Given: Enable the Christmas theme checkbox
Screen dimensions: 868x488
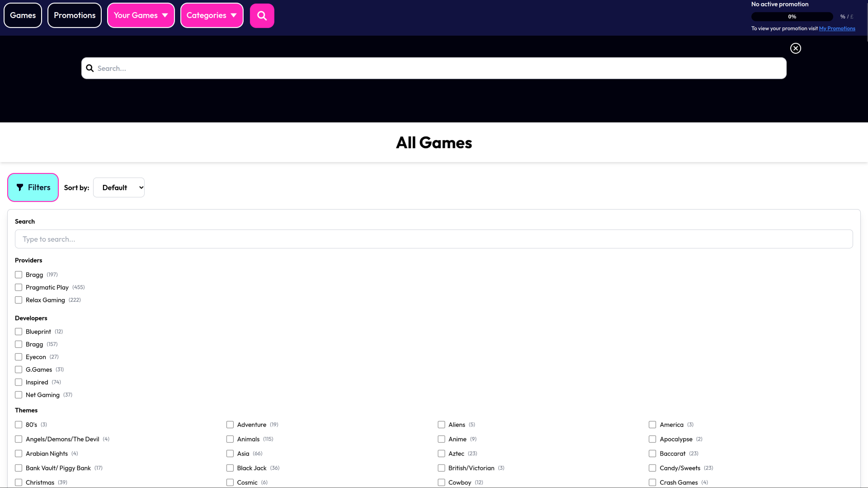Looking at the screenshot, I should 19,482.
